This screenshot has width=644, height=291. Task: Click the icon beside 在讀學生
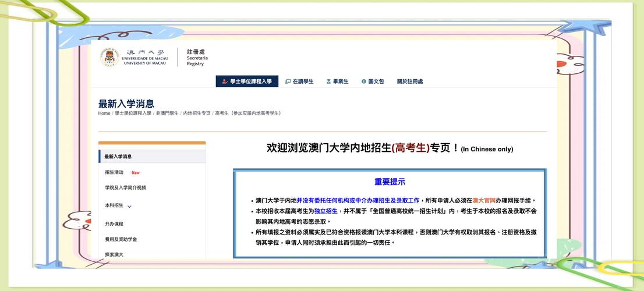click(x=288, y=81)
